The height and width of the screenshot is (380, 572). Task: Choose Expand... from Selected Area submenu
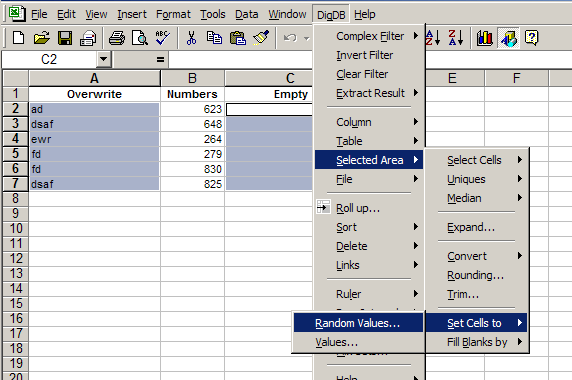coord(476,227)
